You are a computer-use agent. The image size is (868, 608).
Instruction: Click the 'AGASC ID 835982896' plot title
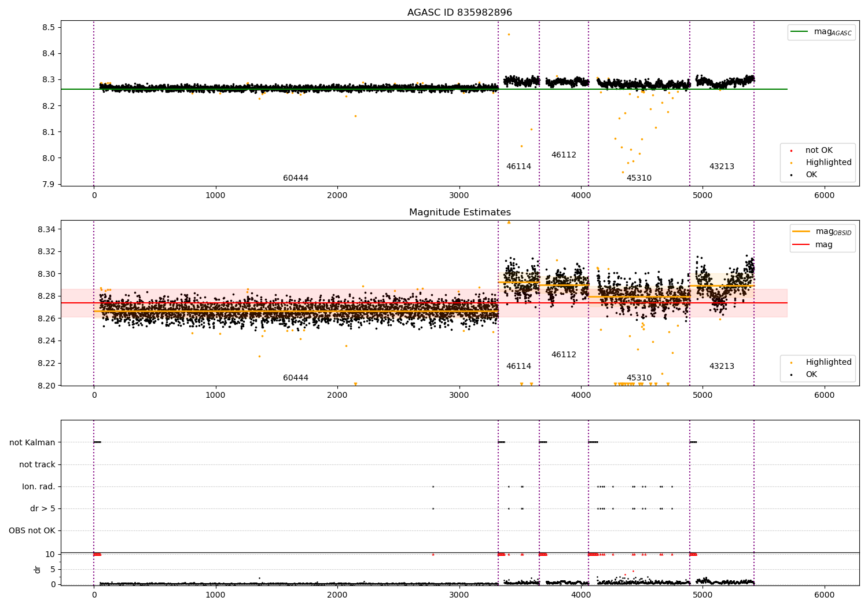click(x=459, y=13)
